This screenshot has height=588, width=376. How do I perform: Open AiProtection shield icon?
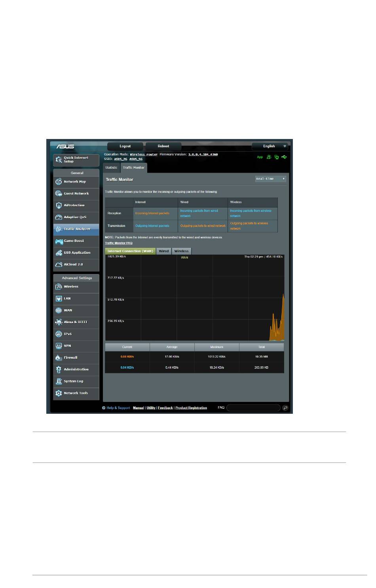[59, 206]
